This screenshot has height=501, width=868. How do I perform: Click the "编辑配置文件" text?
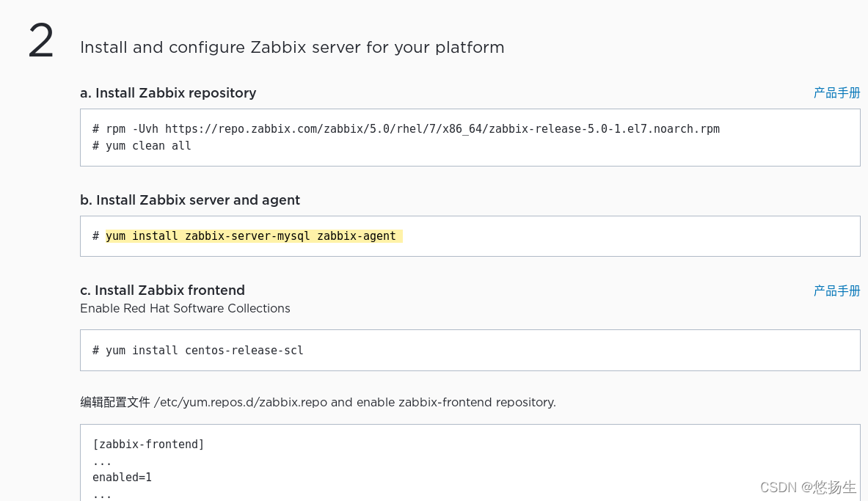[114, 403]
